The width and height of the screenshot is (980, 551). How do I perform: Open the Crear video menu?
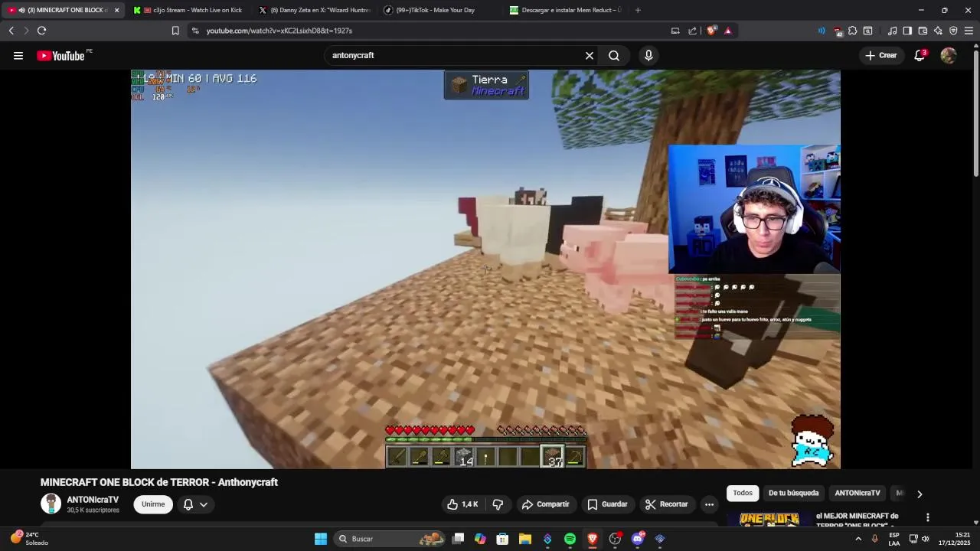pyautogui.click(x=881, y=55)
